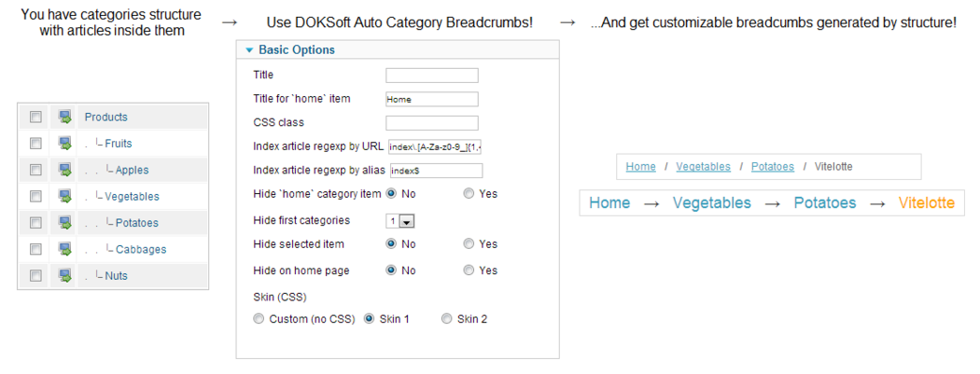Check the box for Products row
The height and width of the screenshot is (374, 980).
[35, 117]
